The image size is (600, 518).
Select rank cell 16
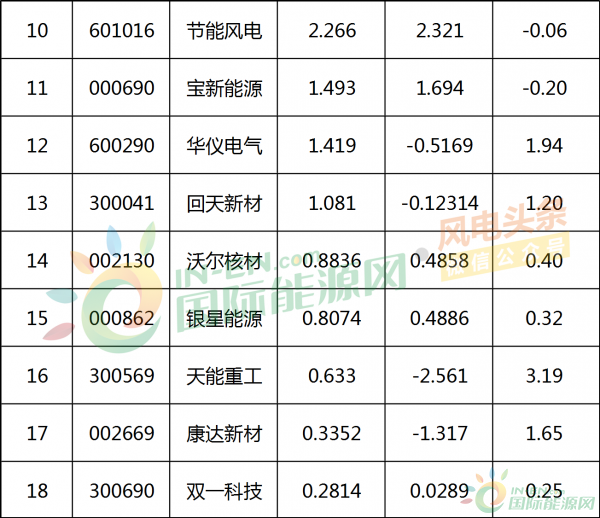[x=37, y=375]
